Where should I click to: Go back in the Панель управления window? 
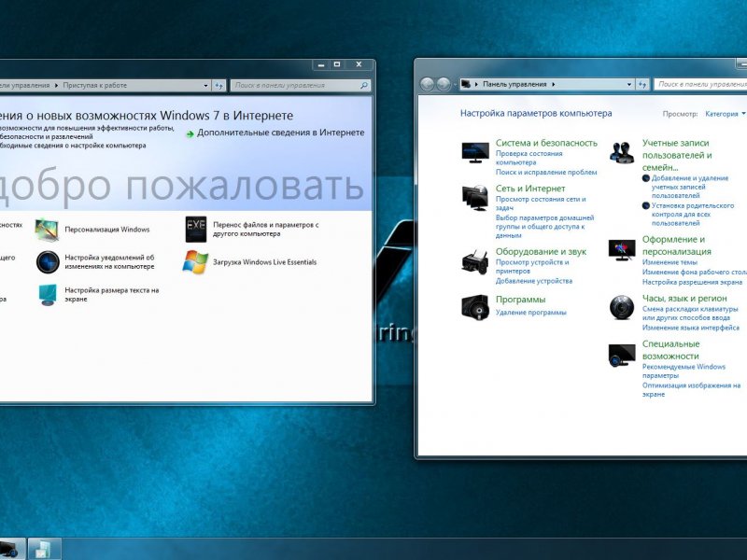(x=427, y=84)
